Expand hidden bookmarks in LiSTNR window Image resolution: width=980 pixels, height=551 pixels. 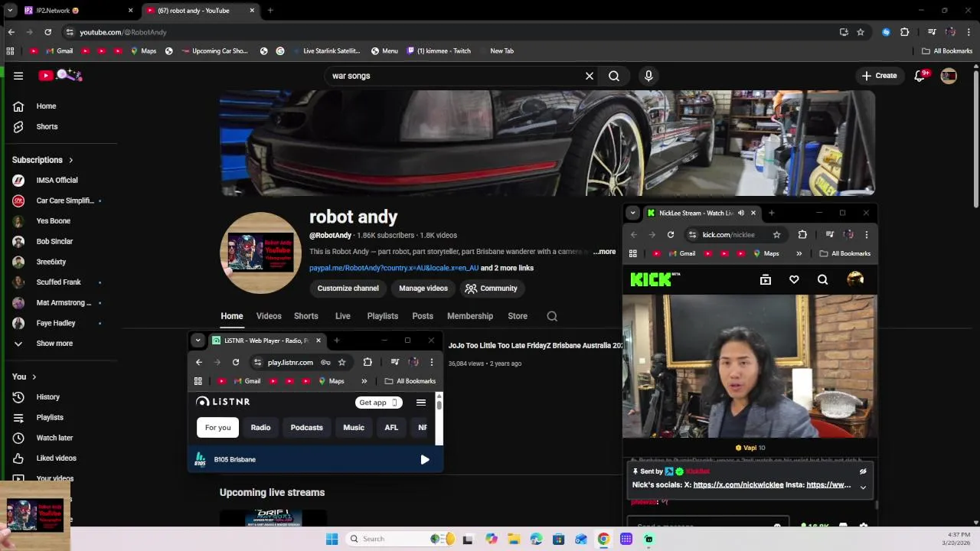364,381
